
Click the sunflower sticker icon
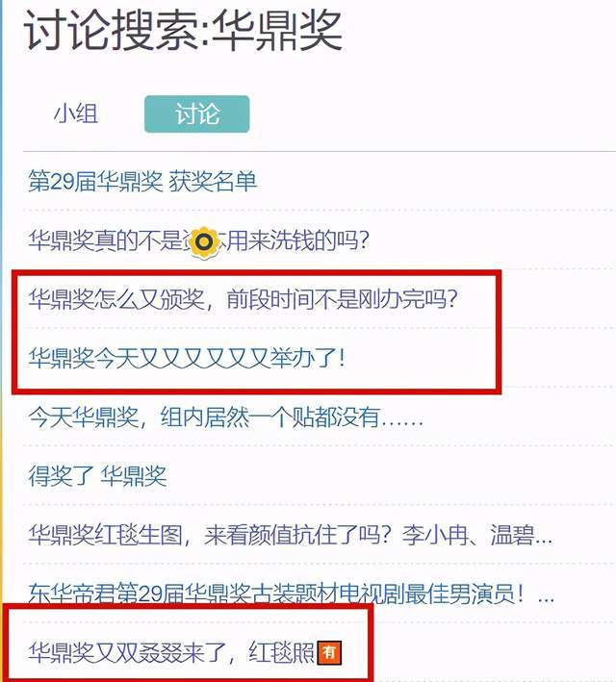pos(204,241)
